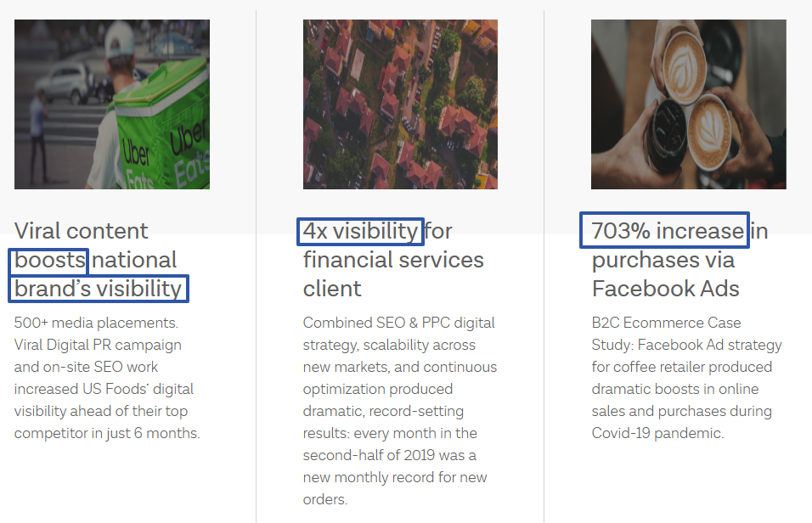Image resolution: width=812 pixels, height=523 pixels.
Task: Click the 'Covid-19 pandemic' text
Action: tap(657, 433)
